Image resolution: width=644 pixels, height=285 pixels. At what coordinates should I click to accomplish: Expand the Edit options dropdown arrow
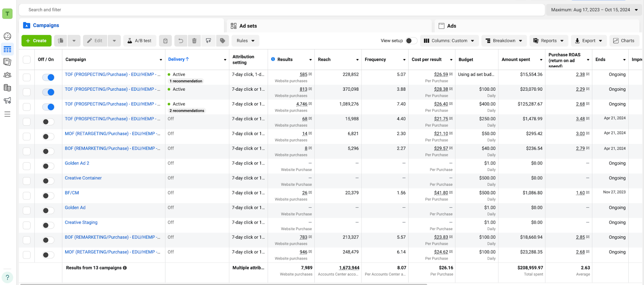click(x=114, y=41)
